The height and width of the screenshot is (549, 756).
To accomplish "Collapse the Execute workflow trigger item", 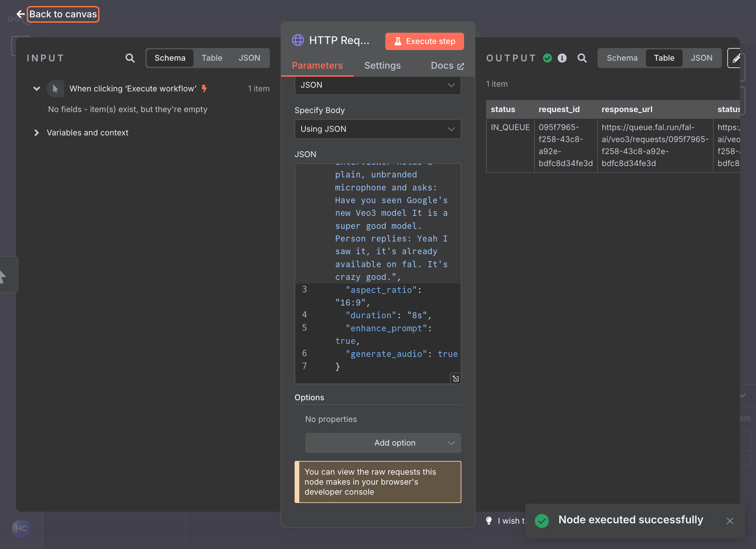I will 37,89.
